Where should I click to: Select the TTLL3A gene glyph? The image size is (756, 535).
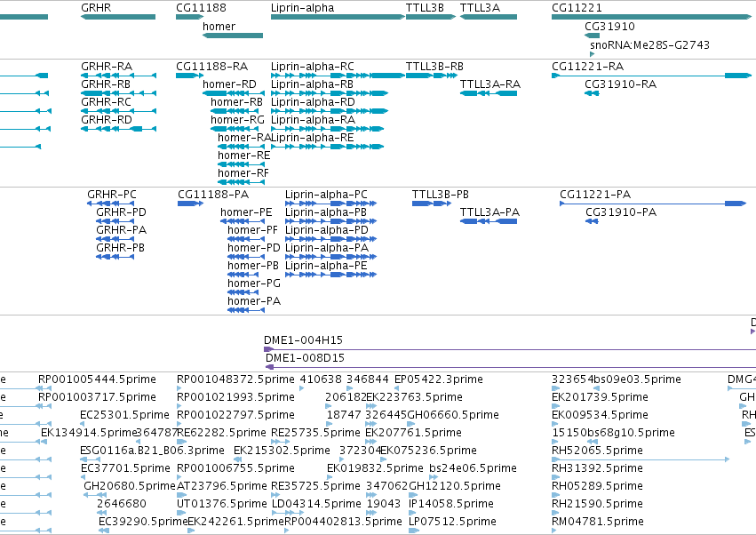(489, 17)
